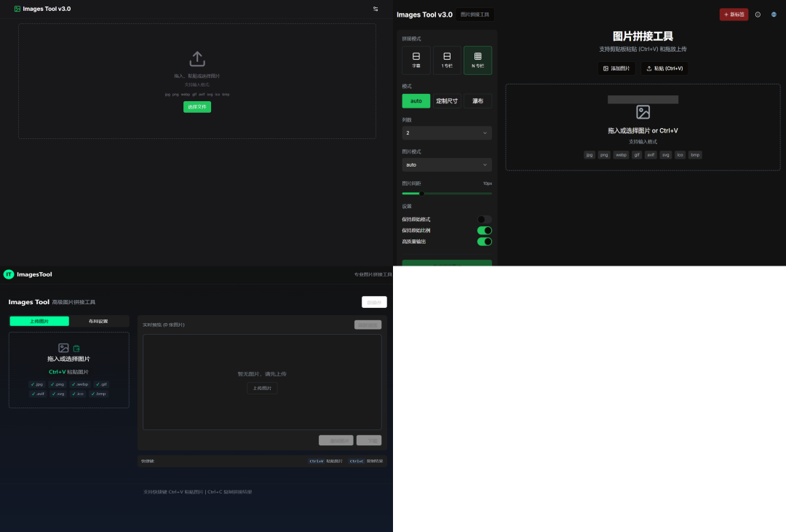Screen dimensions: 786x532
Task: Click the .webp checkmark format chip
Action: pyautogui.click(x=80, y=384)
